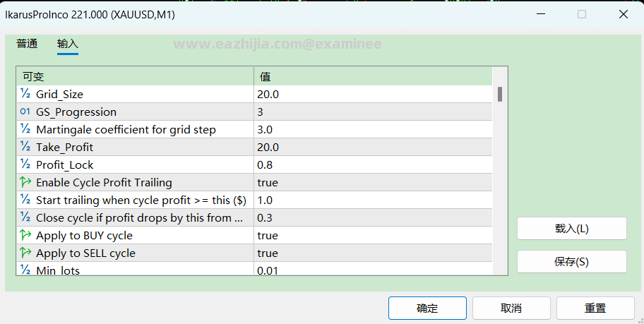Click the 载入(L) load button
This screenshot has height=324, width=644.
click(572, 228)
